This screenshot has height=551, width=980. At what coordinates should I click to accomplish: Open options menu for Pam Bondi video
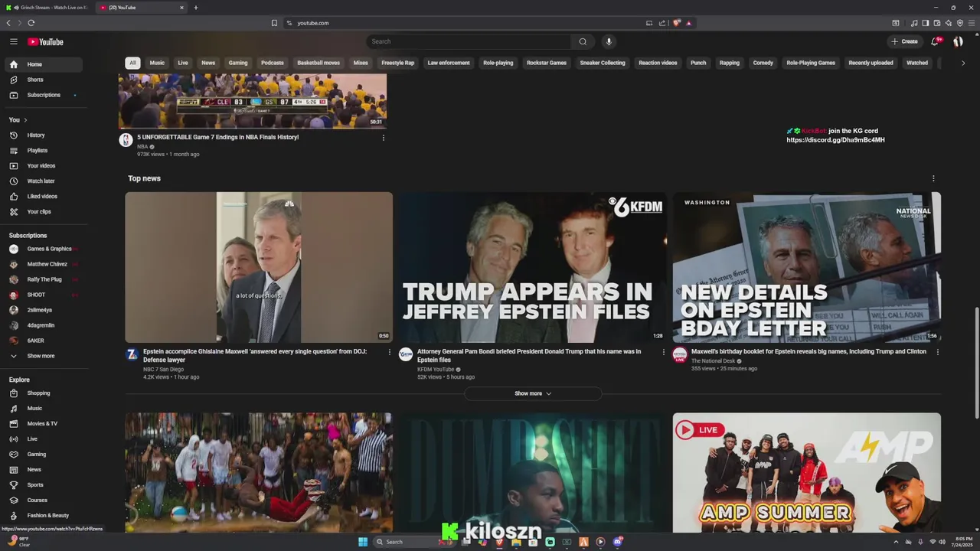[664, 352]
